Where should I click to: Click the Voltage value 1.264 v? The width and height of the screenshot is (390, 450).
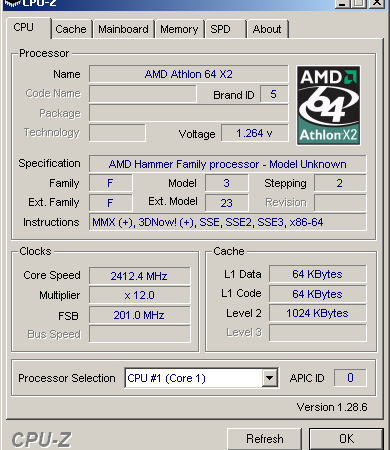click(255, 133)
